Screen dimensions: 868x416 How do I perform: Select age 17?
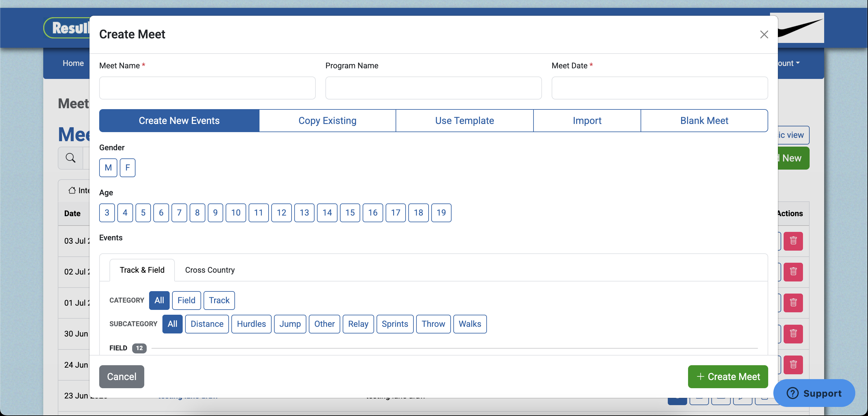tap(396, 213)
